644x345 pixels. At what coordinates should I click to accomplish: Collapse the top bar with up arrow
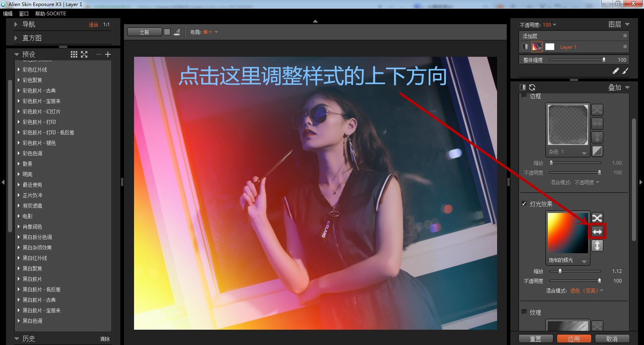click(315, 21)
